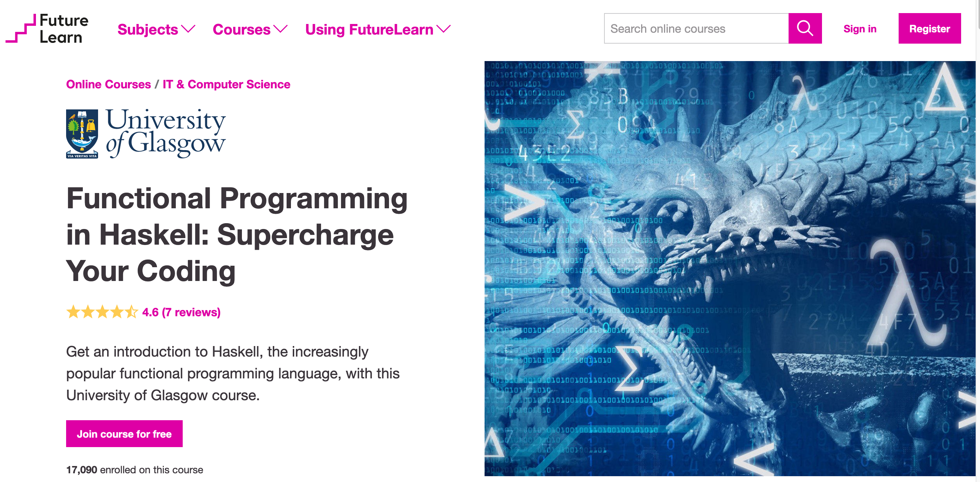Expand the Using FutureLearn dropdown menu
Viewport: 980px width, 482px height.
[378, 29]
